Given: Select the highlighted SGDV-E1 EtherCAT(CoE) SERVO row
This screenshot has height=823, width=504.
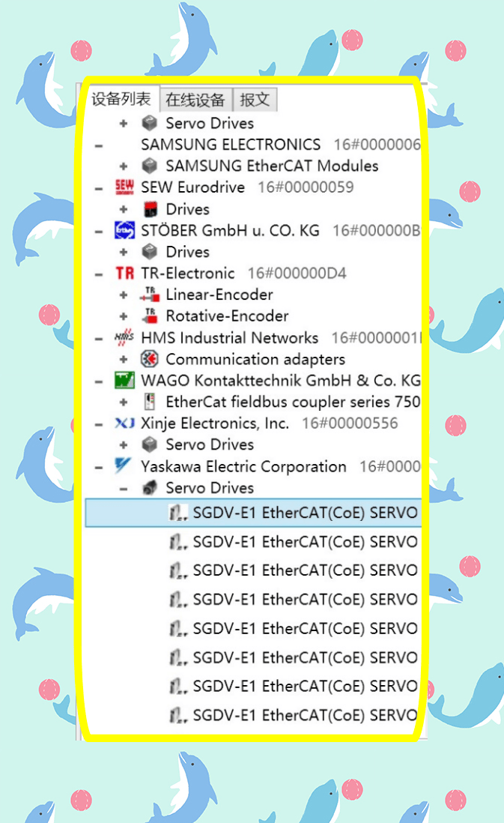Looking at the screenshot, I should (x=253, y=513).
